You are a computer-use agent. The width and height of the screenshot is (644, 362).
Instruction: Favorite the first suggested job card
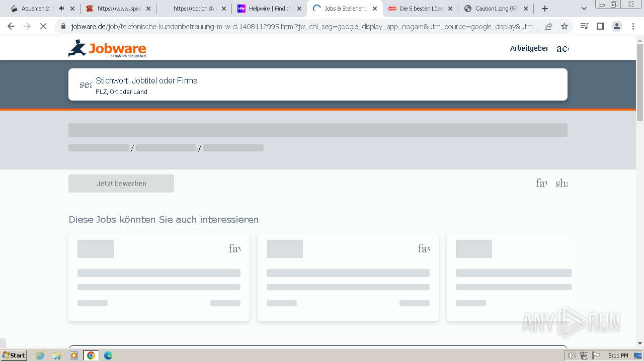tap(234, 248)
